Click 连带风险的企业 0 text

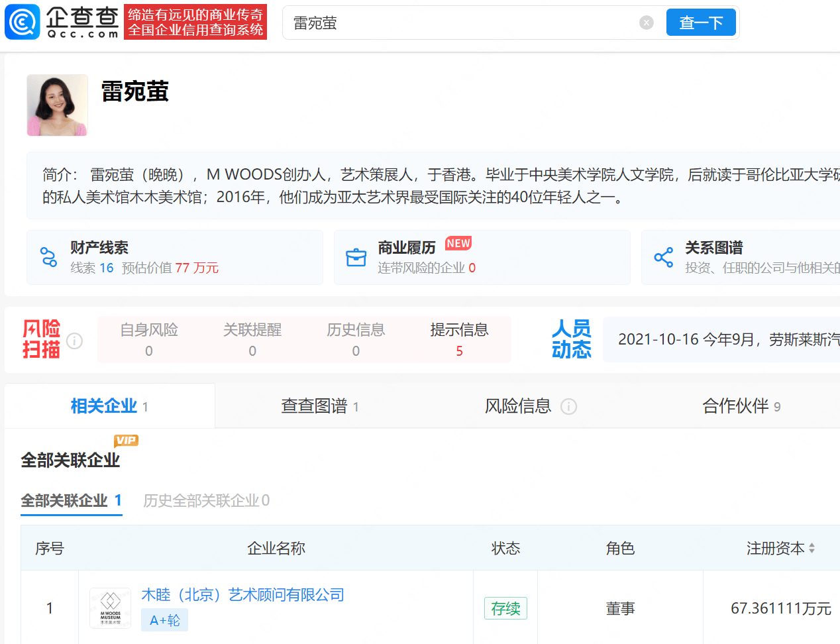427,268
